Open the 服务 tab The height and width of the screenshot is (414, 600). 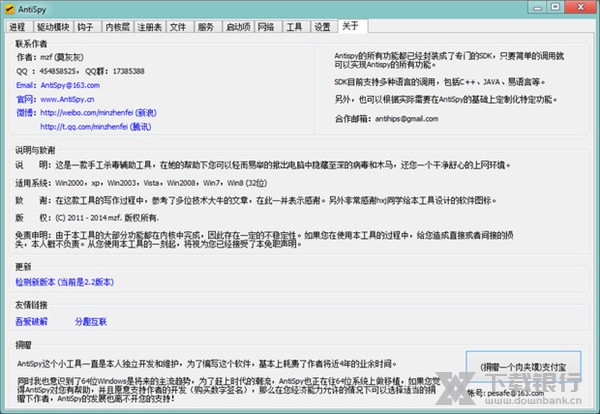click(x=206, y=27)
